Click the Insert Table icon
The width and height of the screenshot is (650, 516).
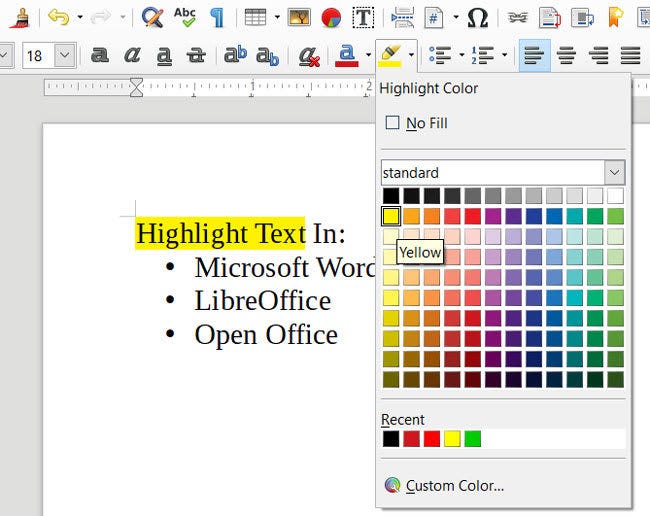tap(255, 17)
